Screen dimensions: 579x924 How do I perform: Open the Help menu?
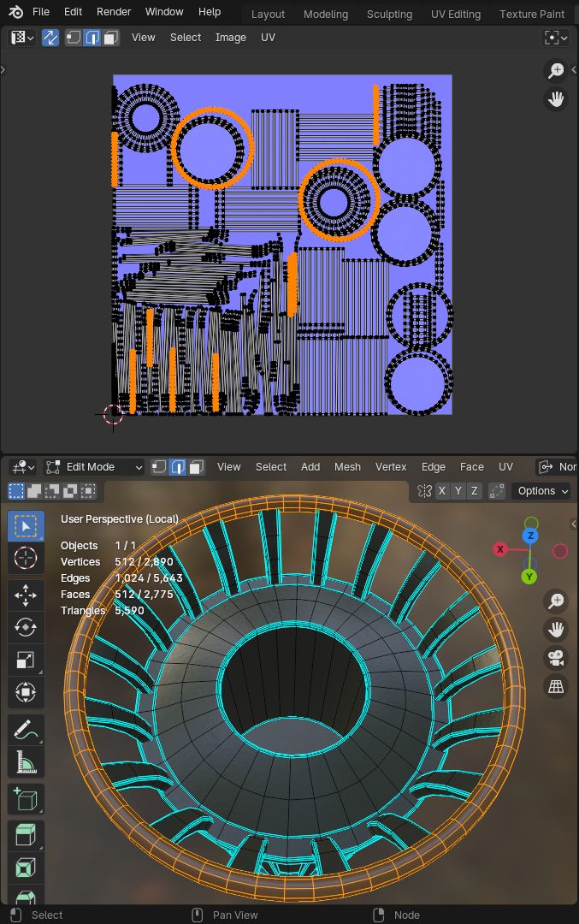pyautogui.click(x=209, y=12)
